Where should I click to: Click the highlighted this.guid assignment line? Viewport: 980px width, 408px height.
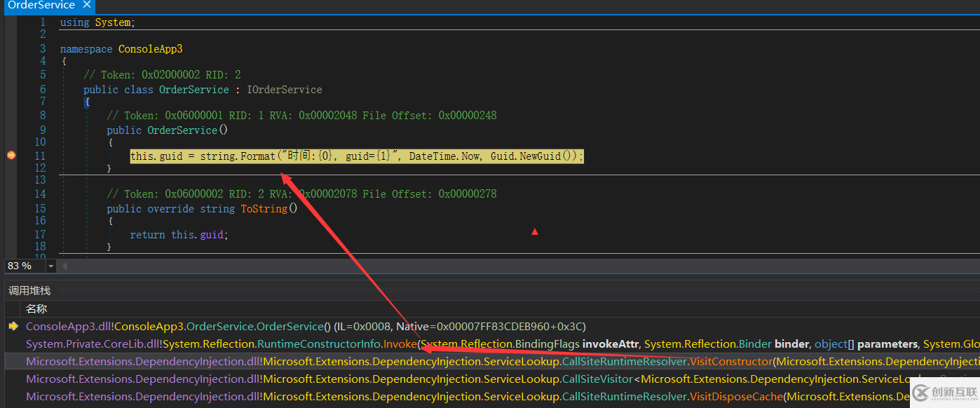tap(357, 156)
